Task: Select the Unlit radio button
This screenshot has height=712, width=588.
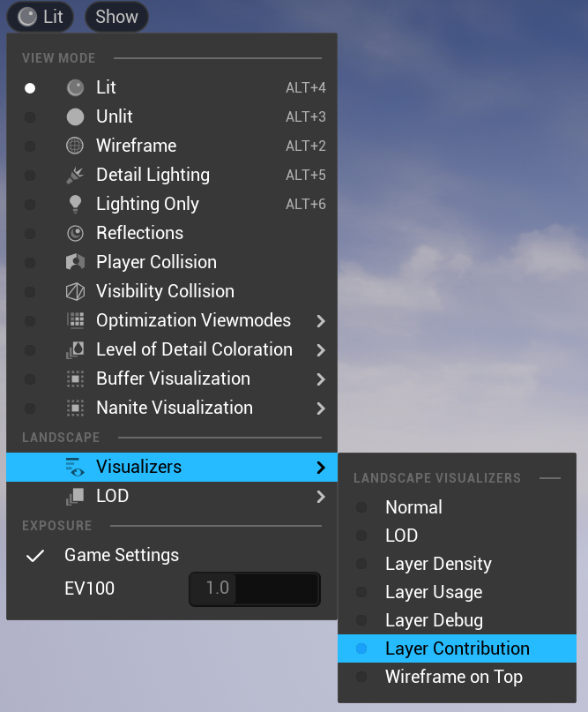Action: point(30,117)
